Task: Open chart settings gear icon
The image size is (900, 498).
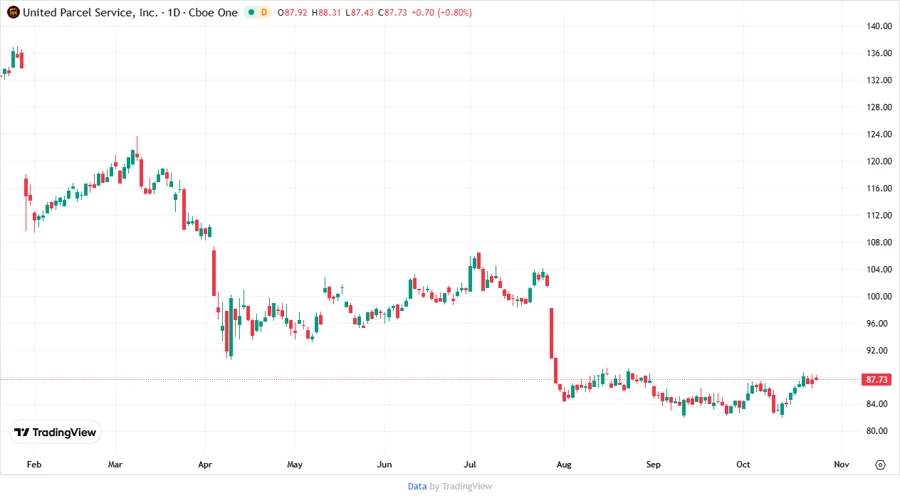Action: coord(880,465)
